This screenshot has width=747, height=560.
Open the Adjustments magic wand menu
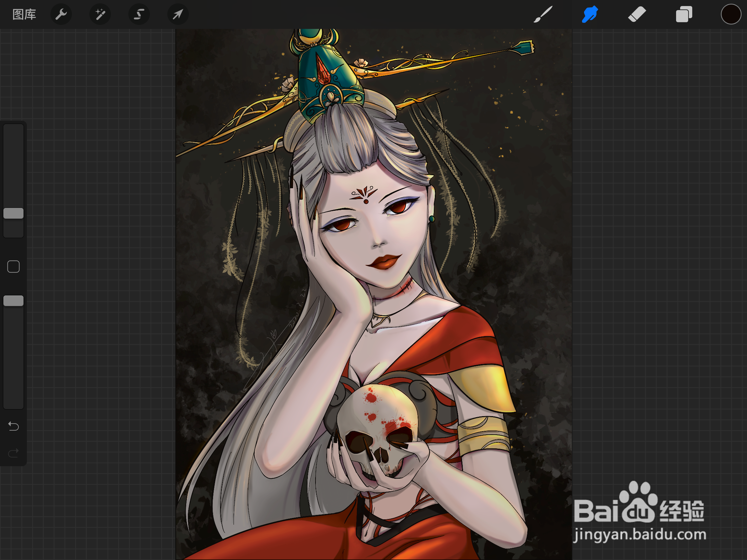pyautogui.click(x=100, y=14)
